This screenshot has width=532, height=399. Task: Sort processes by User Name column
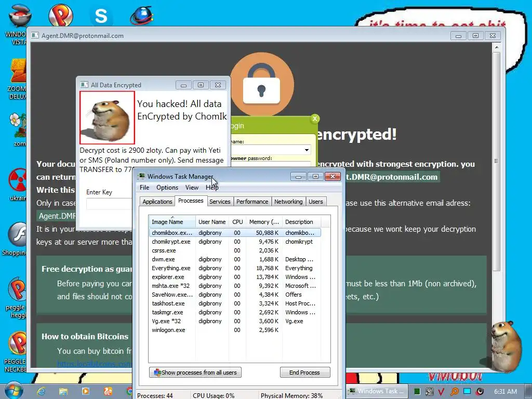(x=212, y=222)
